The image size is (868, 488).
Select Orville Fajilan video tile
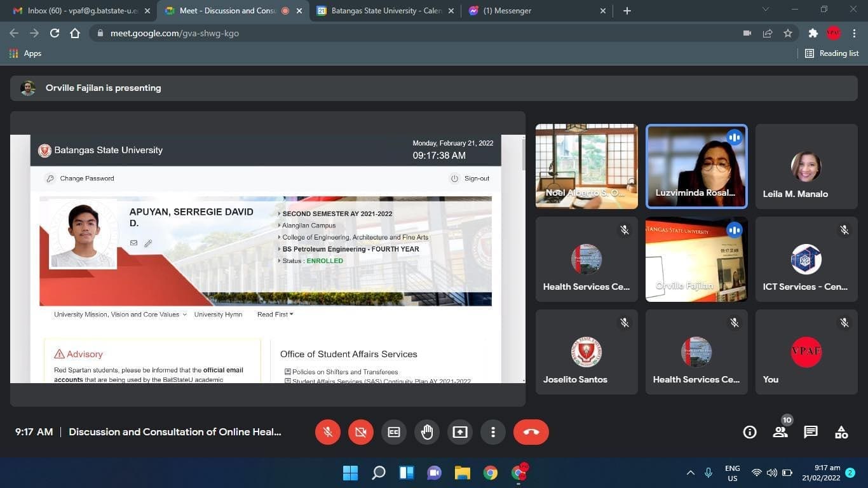click(696, 259)
